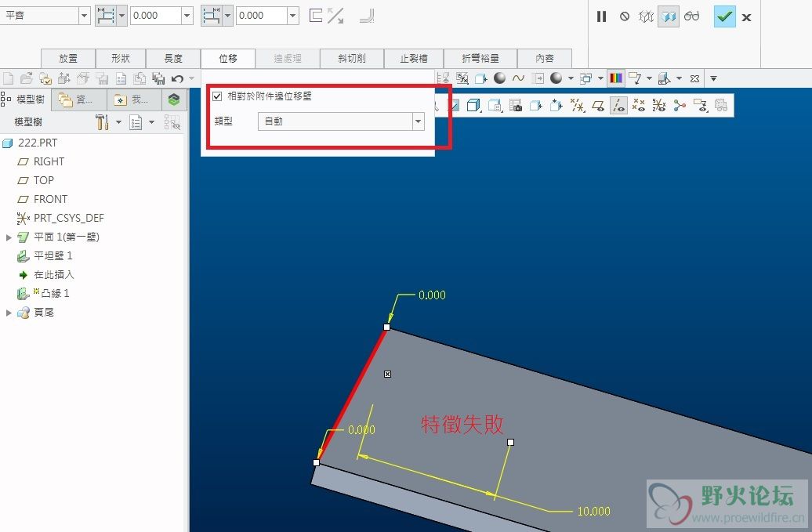Cancel the feature with the X icon
The height and width of the screenshot is (532, 812).
coord(746,17)
